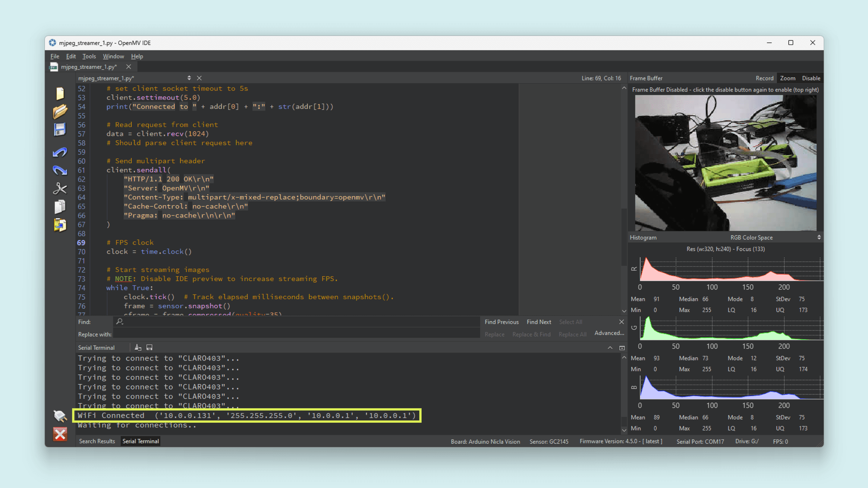Screen dimensions: 868x488
Task: Collapse the Serial Terminal panel chevron
Action: (610, 347)
